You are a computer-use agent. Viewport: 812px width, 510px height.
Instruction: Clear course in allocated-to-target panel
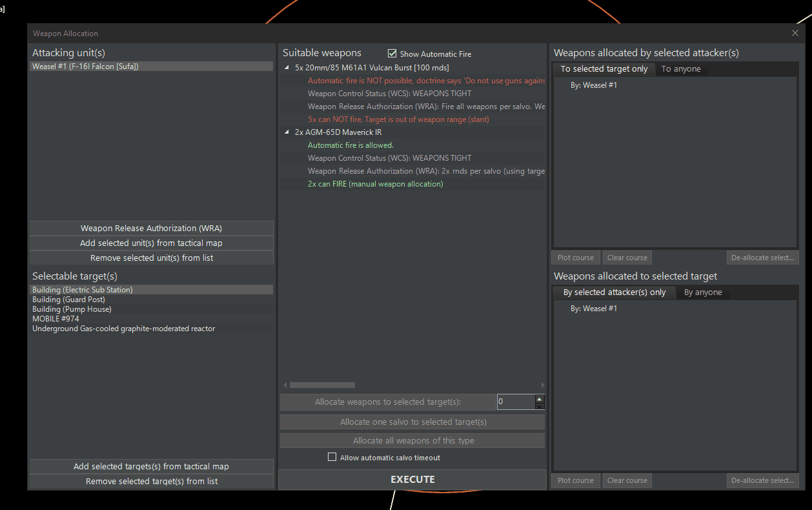(x=627, y=480)
